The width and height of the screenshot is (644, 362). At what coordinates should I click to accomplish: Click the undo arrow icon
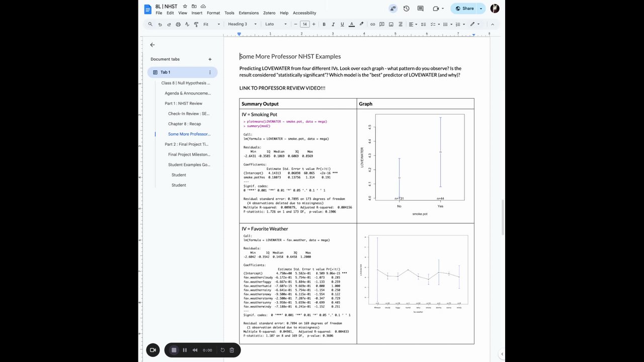pyautogui.click(x=160, y=24)
